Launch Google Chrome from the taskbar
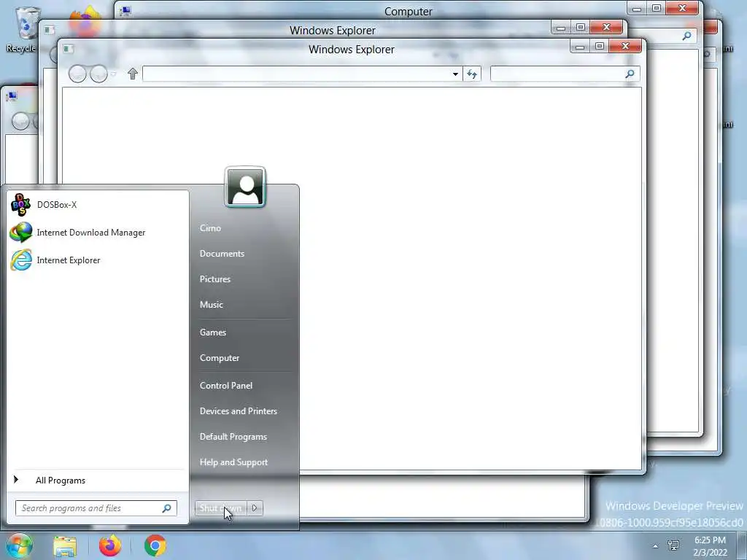This screenshot has height=560, width=747. click(x=155, y=545)
